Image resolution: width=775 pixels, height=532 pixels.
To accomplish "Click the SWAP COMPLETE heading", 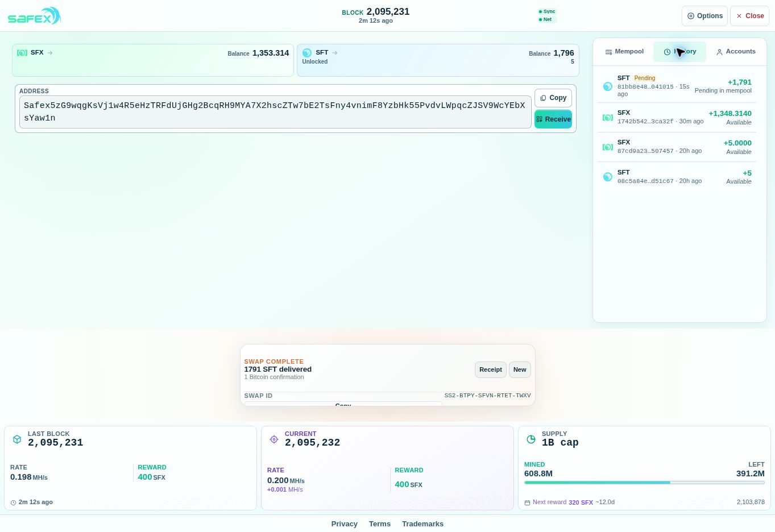I will 273,361.
